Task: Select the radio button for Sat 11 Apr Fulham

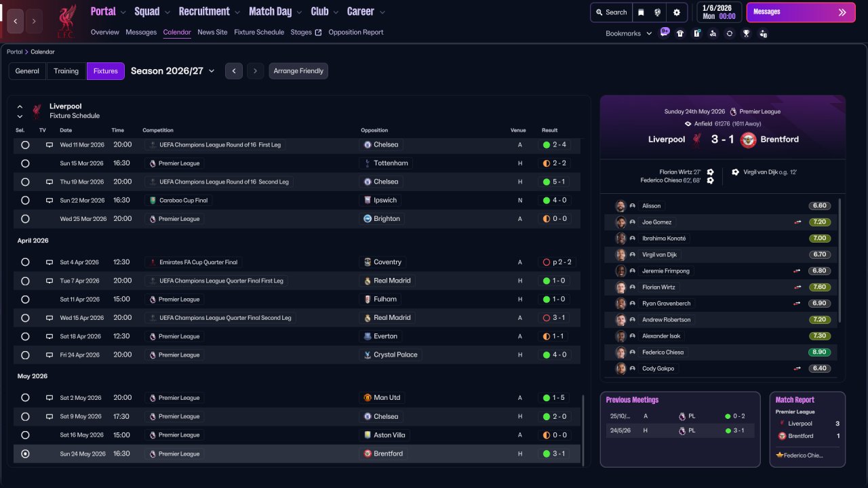Action: pyautogui.click(x=25, y=300)
